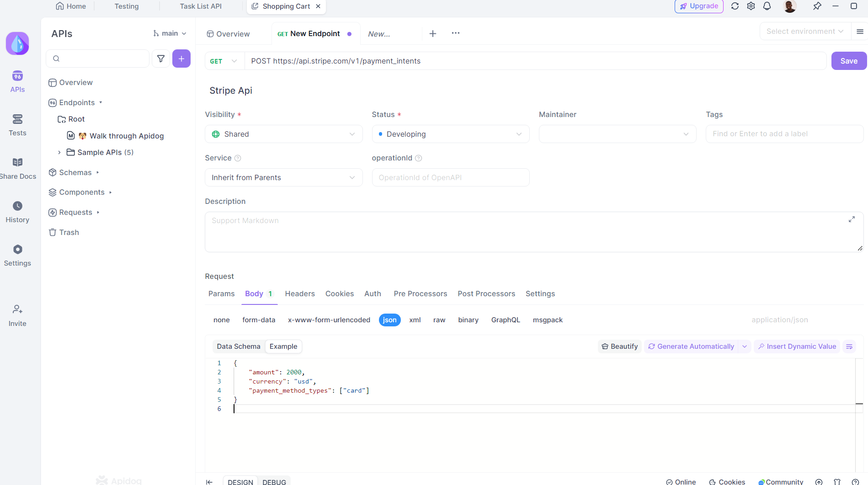Open Share Docs in sidebar
The image size is (868, 485).
coord(17,169)
